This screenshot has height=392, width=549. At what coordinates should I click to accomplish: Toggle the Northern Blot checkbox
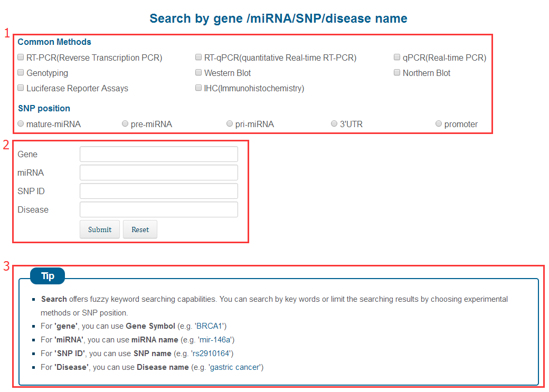397,73
